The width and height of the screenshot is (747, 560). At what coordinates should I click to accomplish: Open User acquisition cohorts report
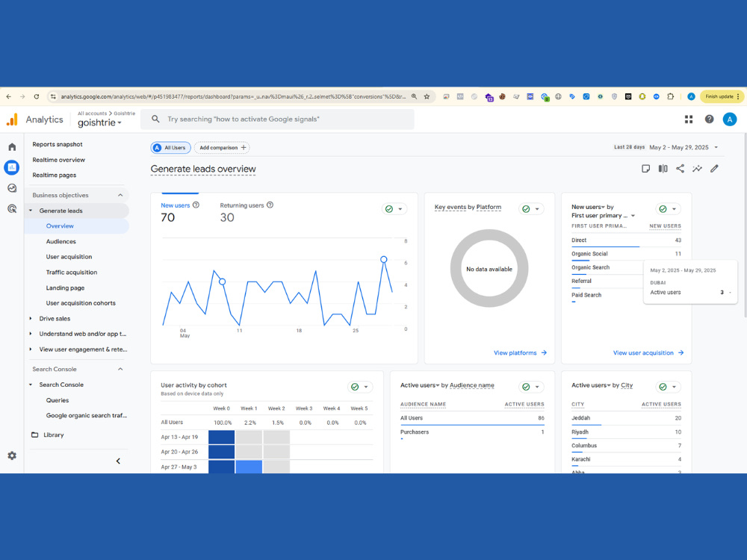pos(81,303)
